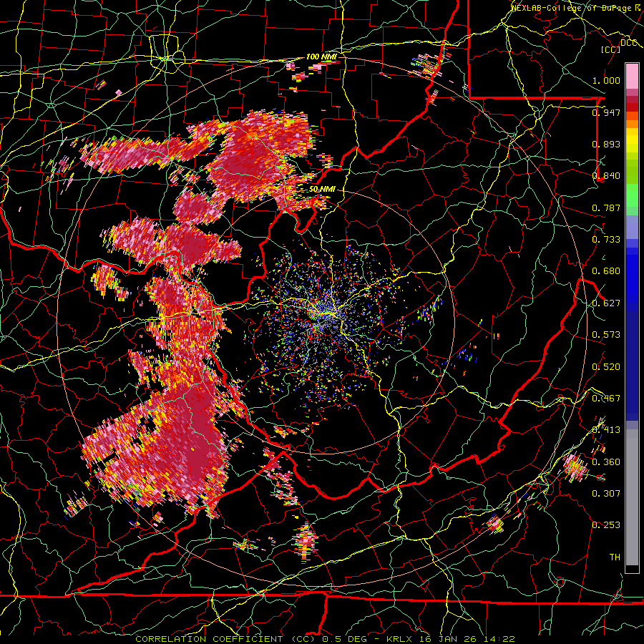Pick the bright green segment of color bar

[632, 195]
